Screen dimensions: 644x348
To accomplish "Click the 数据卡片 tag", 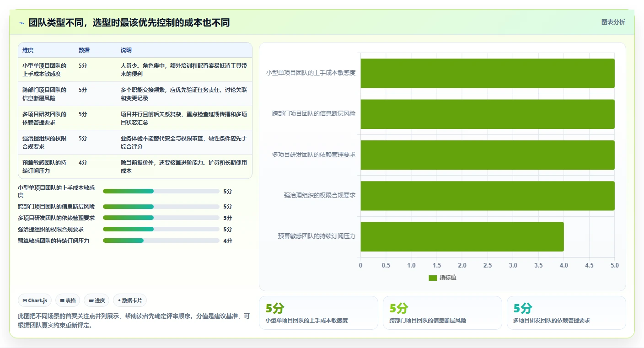I will [130, 300].
